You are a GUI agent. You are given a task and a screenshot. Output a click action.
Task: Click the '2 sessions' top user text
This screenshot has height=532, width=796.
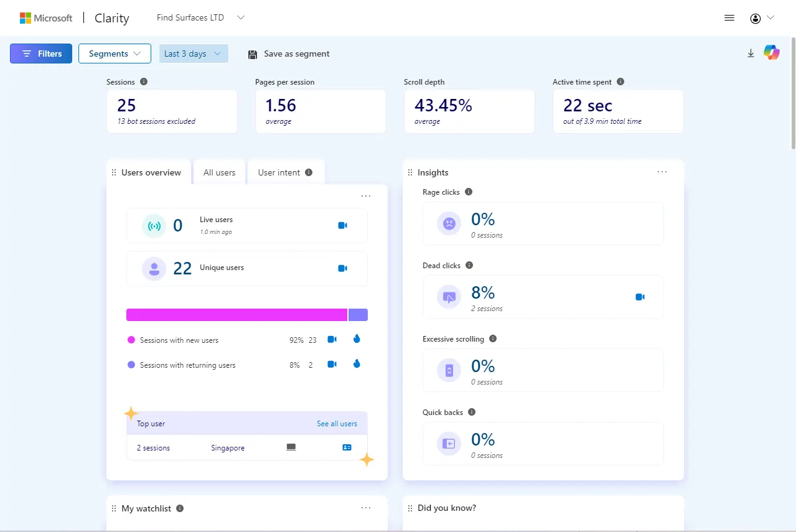click(x=153, y=448)
